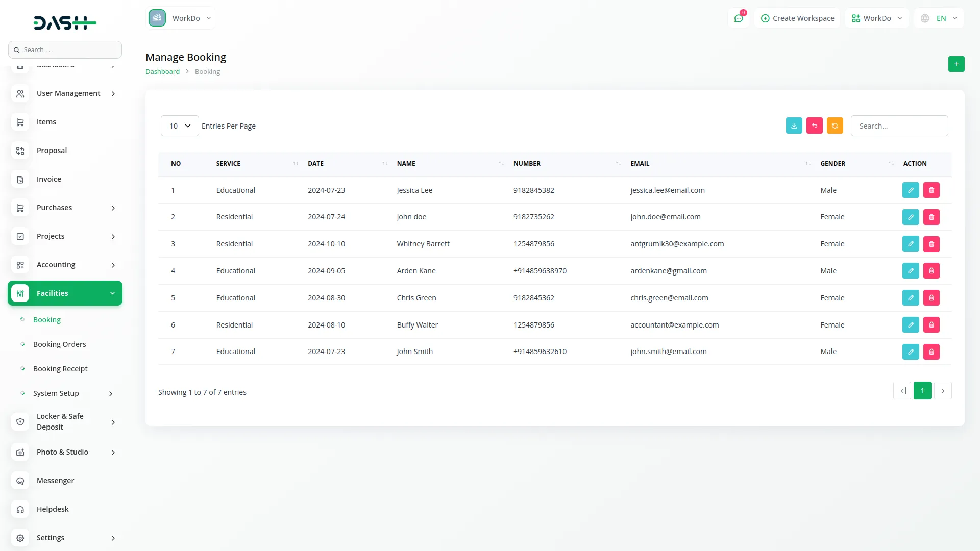
Task: Click the table search input field
Action: [899, 126]
